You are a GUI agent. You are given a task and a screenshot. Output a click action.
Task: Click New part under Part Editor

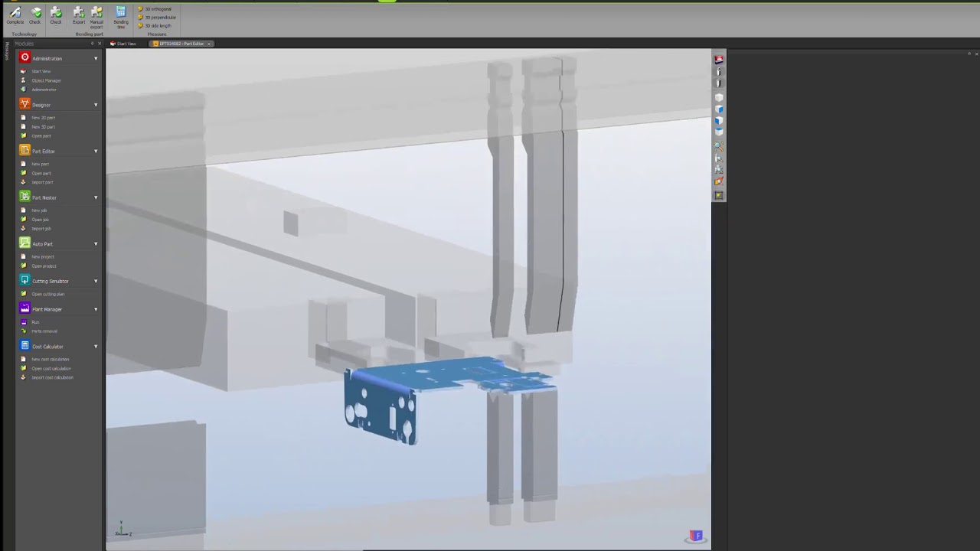[x=40, y=164]
